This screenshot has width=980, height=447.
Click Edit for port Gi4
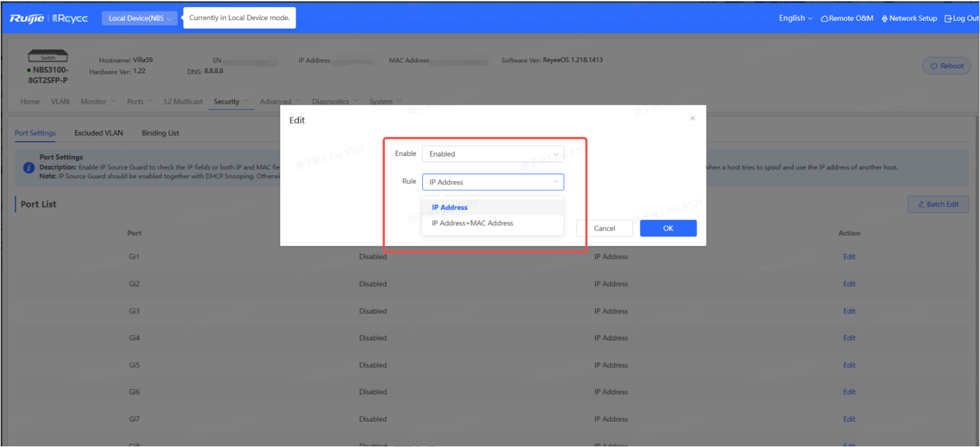click(849, 338)
